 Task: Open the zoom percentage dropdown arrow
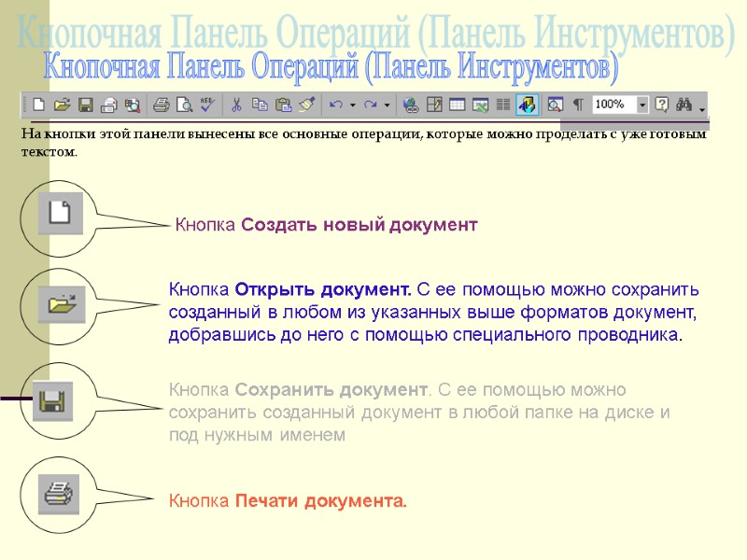(x=642, y=105)
